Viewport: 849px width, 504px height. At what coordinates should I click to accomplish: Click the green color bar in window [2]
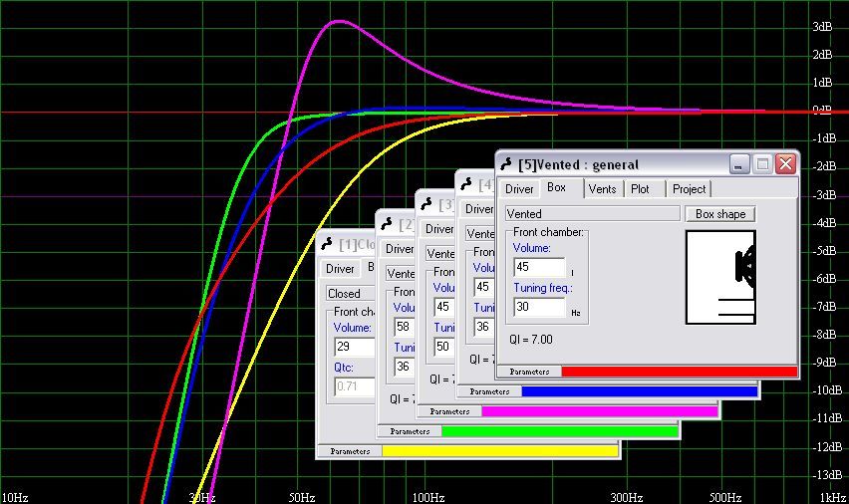pos(559,431)
